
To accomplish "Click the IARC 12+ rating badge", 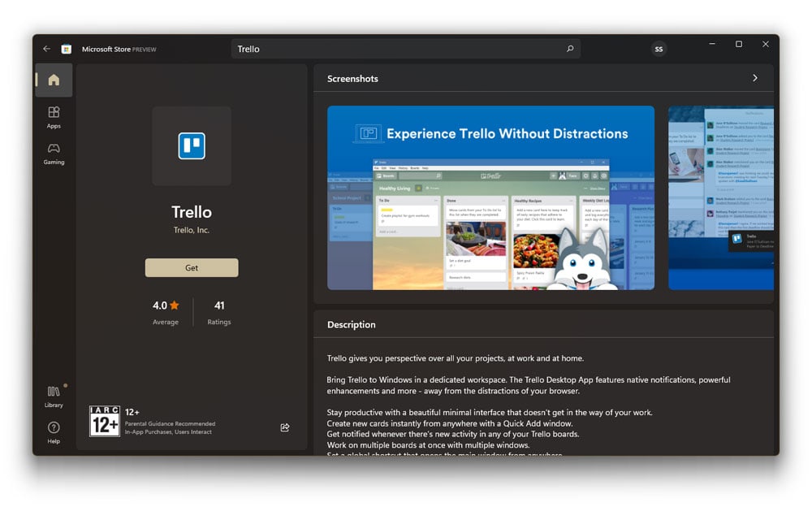I will click(x=105, y=422).
